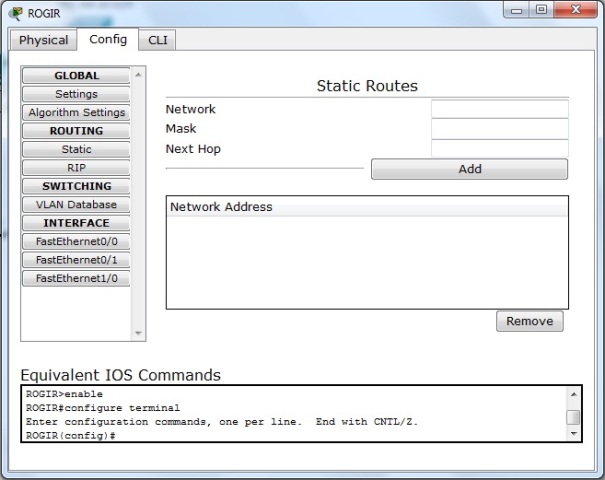Switch to the CLI tab
Image resolution: width=605 pixels, height=480 pixels.
(x=157, y=40)
